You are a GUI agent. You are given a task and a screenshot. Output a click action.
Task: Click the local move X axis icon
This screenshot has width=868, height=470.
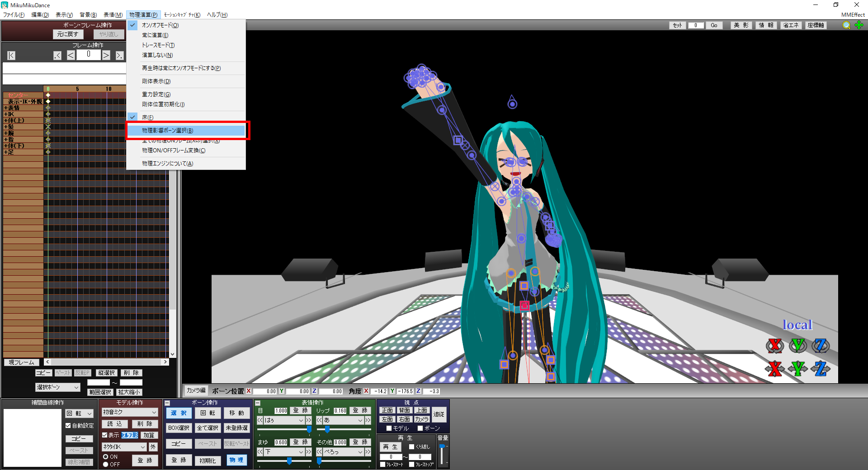(775, 369)
